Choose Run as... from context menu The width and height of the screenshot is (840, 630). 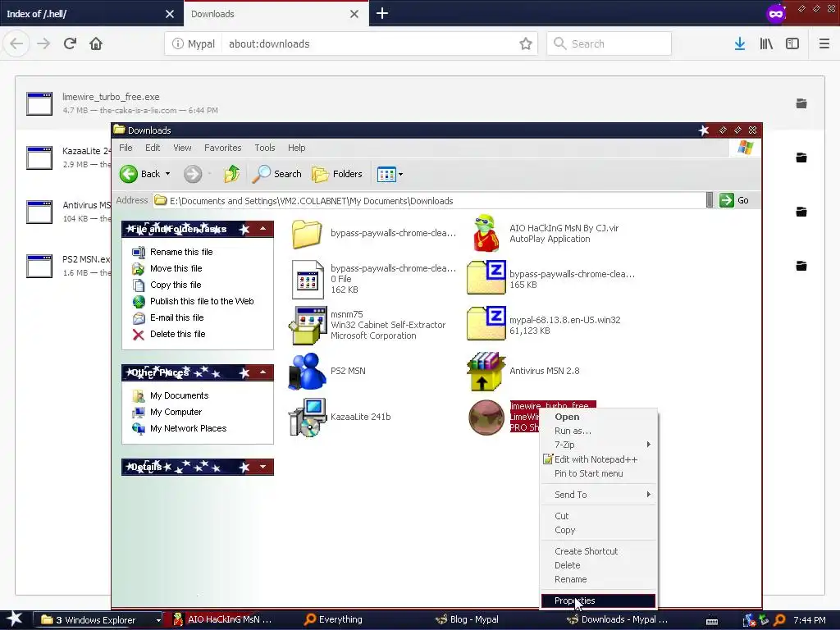click(598, 431)
